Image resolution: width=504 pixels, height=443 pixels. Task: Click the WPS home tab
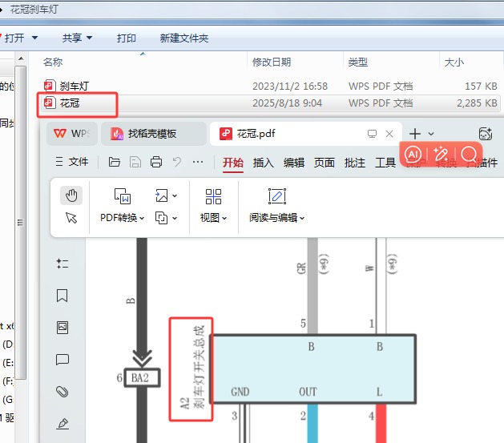tap(72, 133)
